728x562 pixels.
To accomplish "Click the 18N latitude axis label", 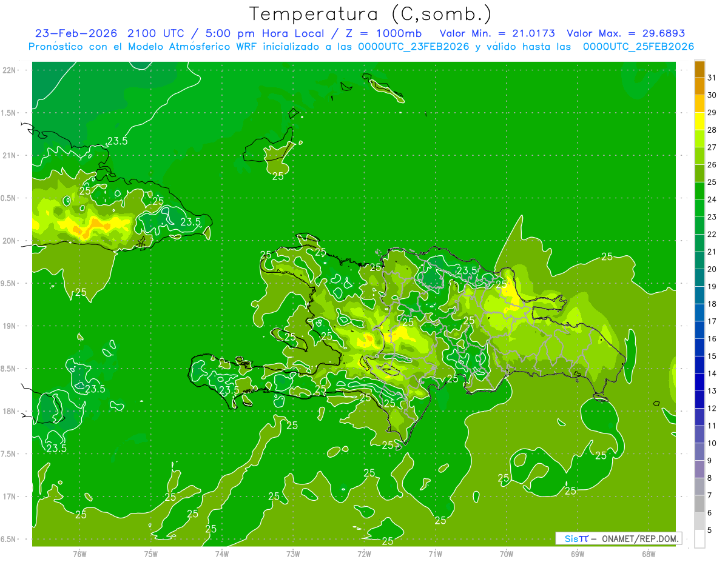I will point(9,411).
